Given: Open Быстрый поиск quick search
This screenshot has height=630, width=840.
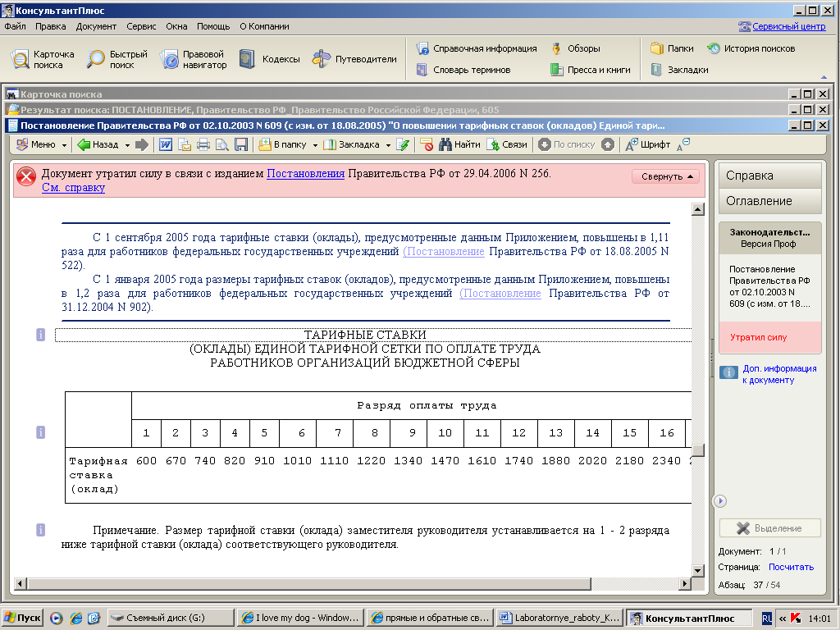Looking at the screenshot, I should point(116,59).
